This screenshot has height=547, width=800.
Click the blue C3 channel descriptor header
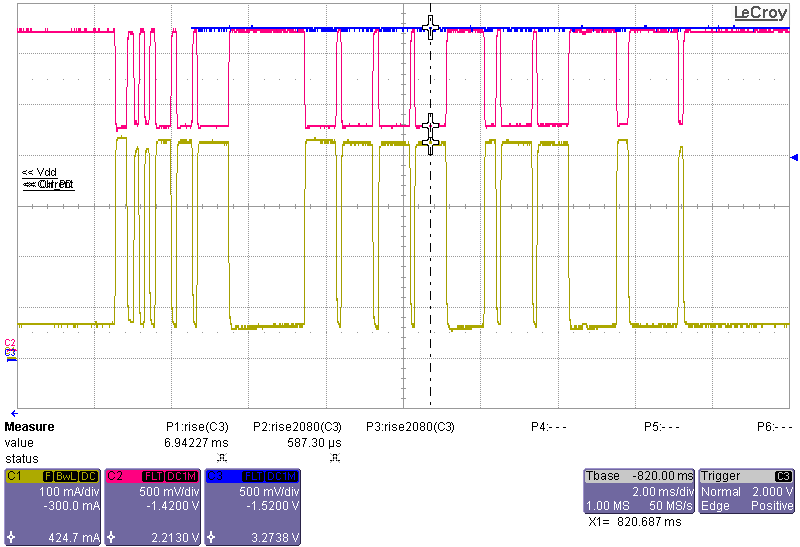(252, 476)
